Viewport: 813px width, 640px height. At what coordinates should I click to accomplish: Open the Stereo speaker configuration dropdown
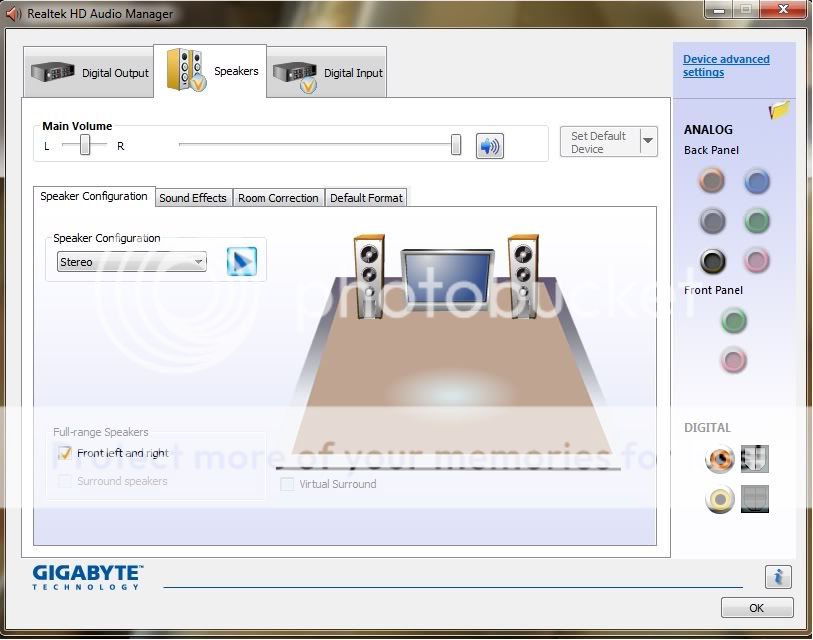(132, 261)
